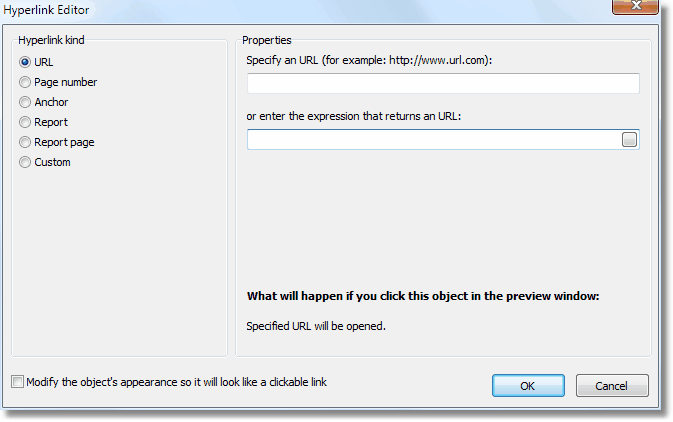Choose the Page number radio option
The height and width of the screenshot is (422, 673).
click(26, 82)
